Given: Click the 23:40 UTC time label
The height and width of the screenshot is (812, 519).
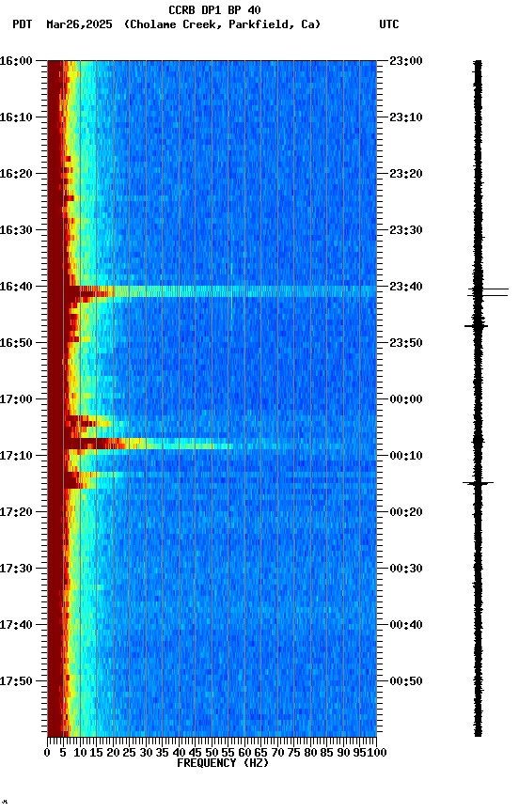Looking at the screenshot, I should click(406, 287).
